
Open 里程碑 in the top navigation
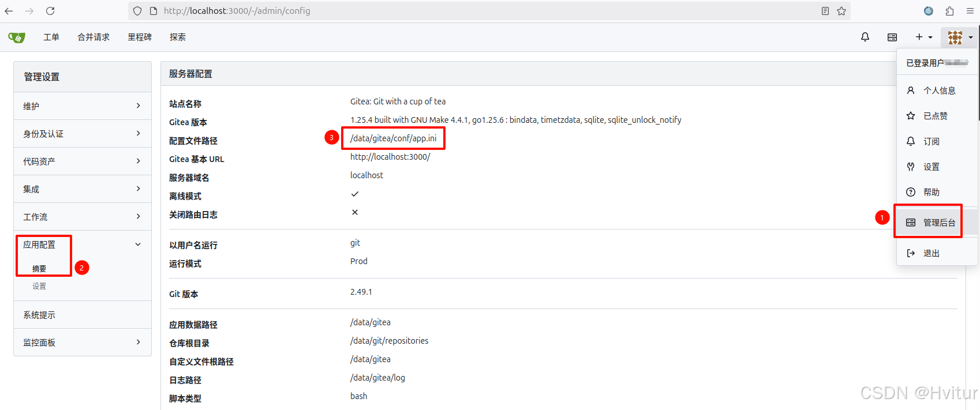[x=140, y=37]
